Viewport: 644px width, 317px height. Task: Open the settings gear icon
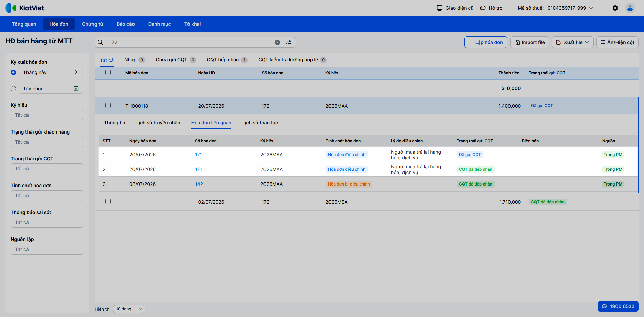tap(615, 8)
